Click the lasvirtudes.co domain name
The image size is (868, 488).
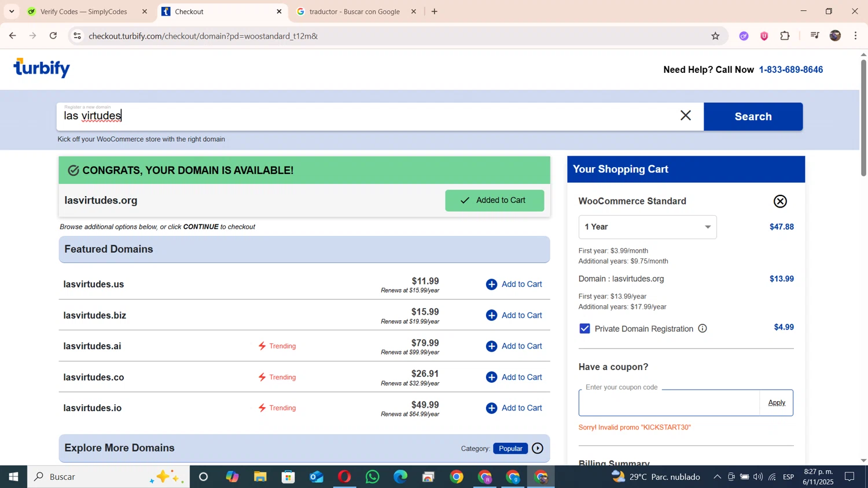(94, 377)
